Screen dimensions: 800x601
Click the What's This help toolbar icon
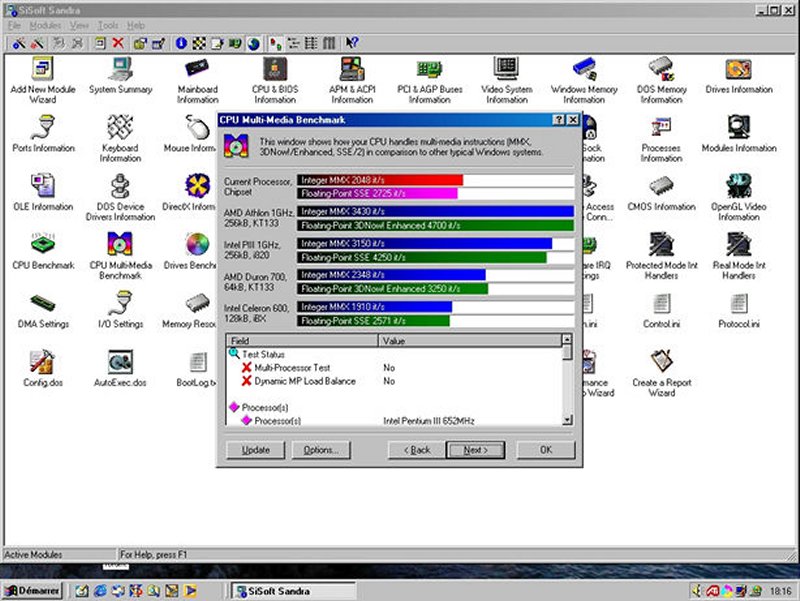352,43
